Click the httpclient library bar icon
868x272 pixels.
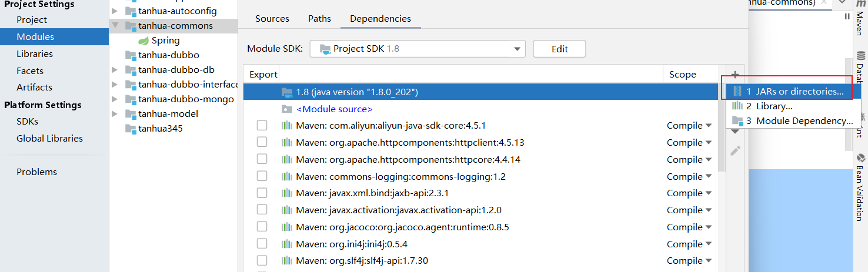click(x=287, y=143)
